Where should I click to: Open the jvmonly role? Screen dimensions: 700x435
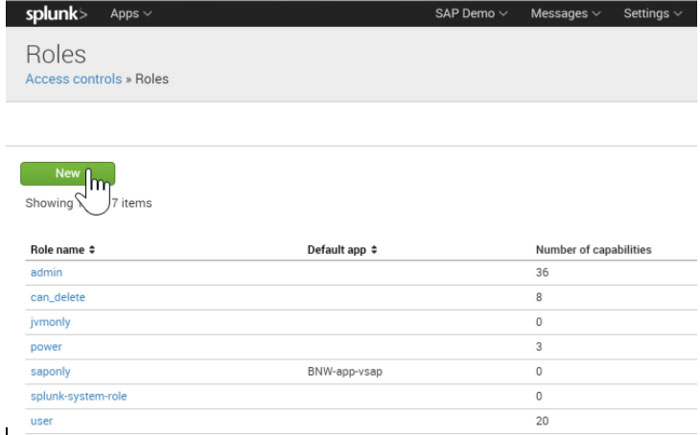point(51,322)
